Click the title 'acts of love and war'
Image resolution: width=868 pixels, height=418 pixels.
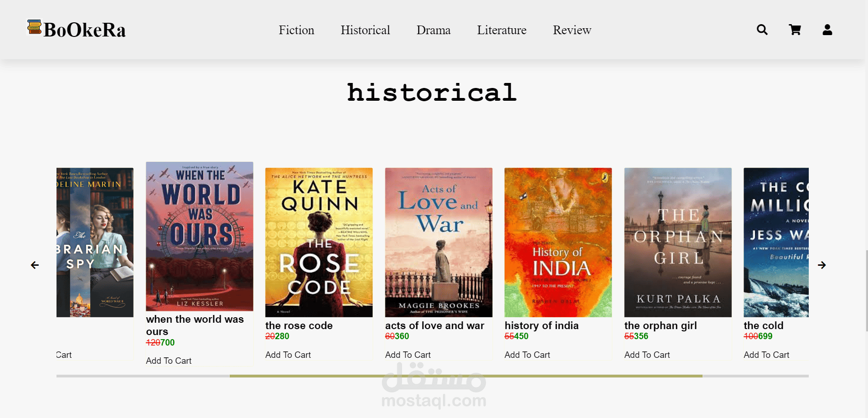click(435, 325)
